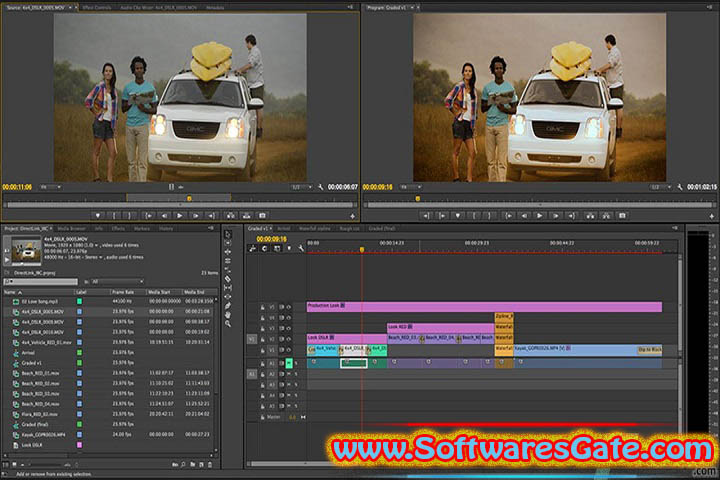Click label swatch for 02 Love Song.mp3
This screenshot has width=720, height=480.
79,301
